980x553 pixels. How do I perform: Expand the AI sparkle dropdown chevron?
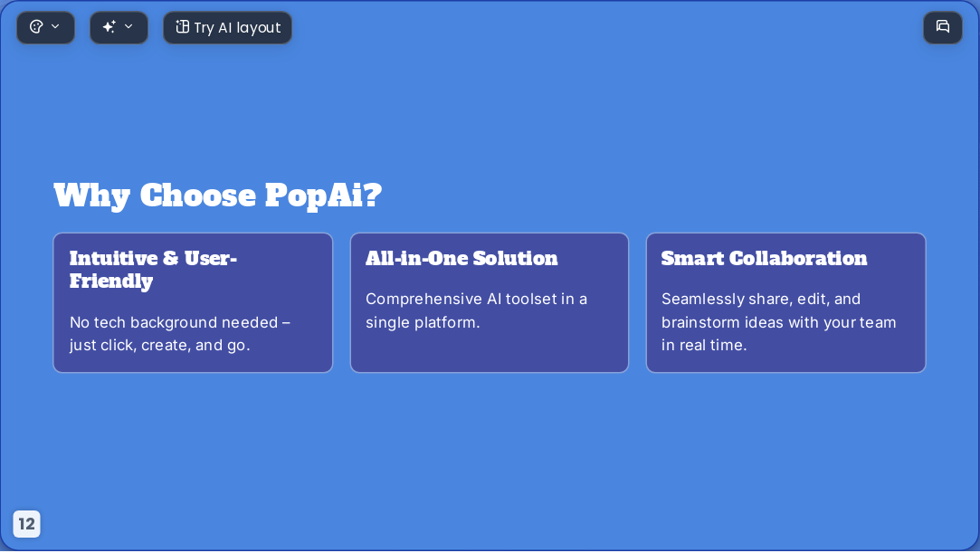click(128, 26)
